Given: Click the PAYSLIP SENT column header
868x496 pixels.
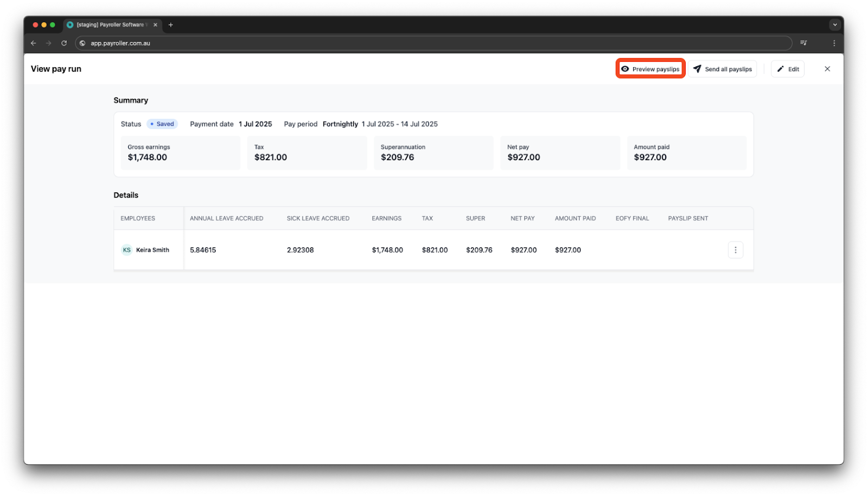Looking at the screenshot, I should coord(688,219).
